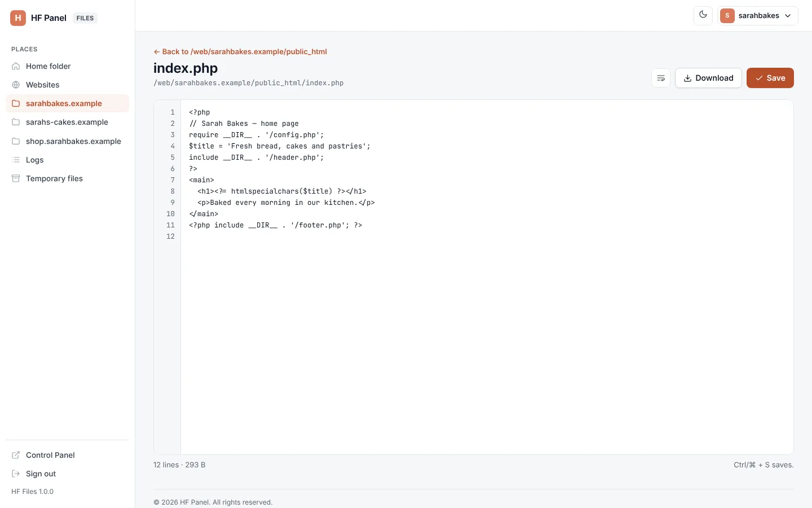The height and width of the screenshot is (508, 812).
Task: Click the checkmark icon on Save
Action: pos(759,78)
